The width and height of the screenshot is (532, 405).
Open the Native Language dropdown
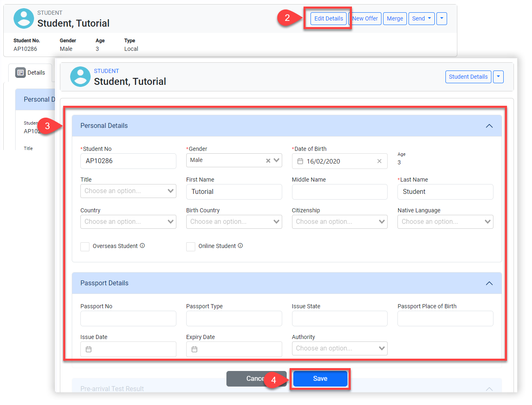coord(445,222)
